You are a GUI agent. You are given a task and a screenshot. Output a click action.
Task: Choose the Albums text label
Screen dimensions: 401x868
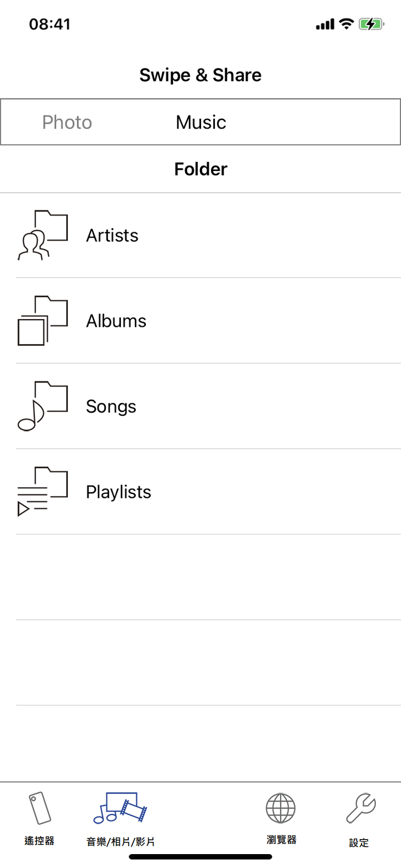coord(116,321)
